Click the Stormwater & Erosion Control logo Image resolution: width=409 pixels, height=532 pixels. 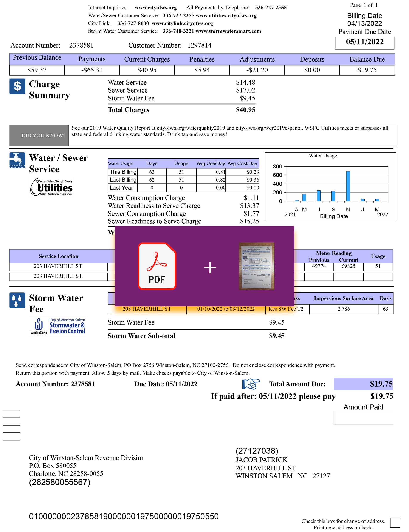coord(58,326)
